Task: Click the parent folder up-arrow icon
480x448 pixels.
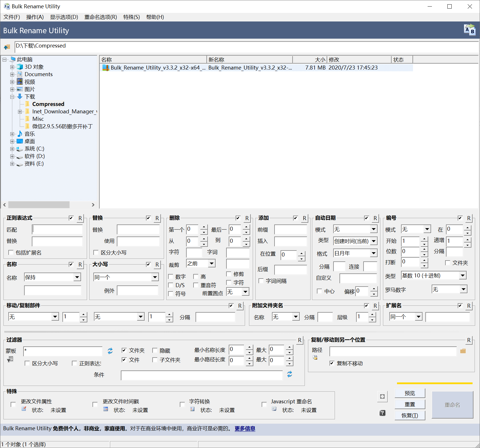Action: 7,47
